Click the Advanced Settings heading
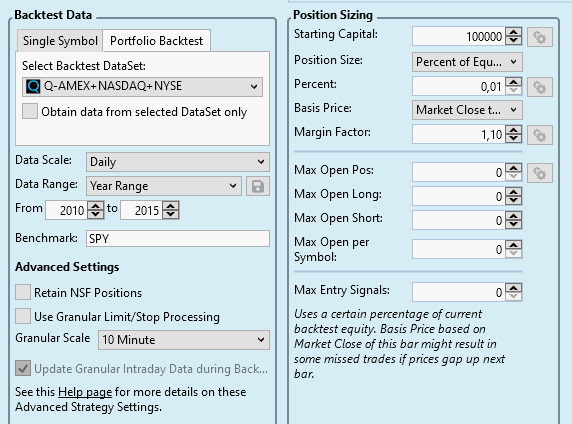The width and height of the screenshot is (572, 424). tap(67, 267)
